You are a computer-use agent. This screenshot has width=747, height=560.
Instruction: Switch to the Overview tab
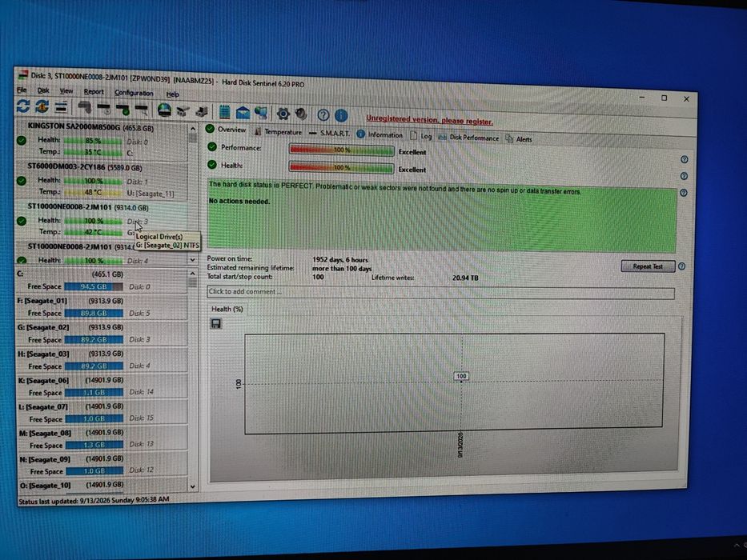(226, 130)
